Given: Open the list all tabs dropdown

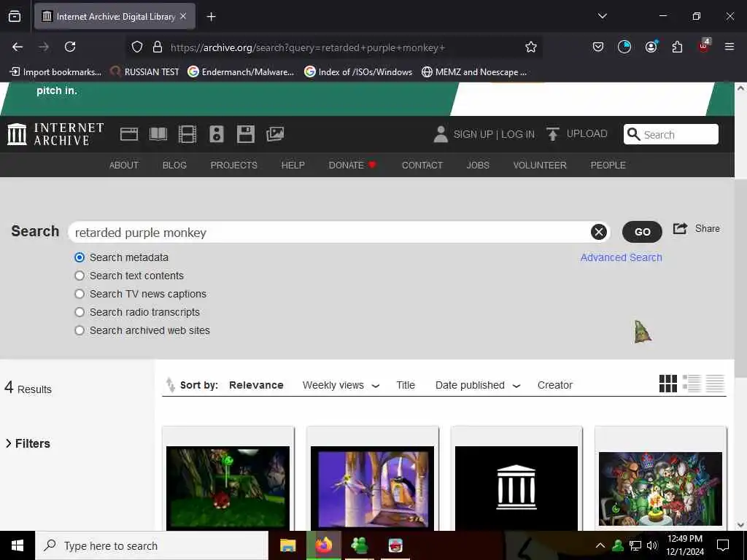Looking at the screenshot, I should click(x=602, y=16).
